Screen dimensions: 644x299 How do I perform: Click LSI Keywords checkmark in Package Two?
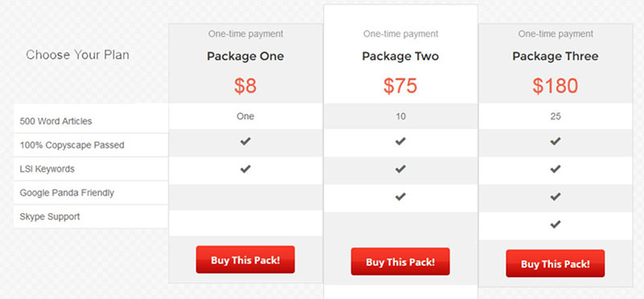pos(400,169)
